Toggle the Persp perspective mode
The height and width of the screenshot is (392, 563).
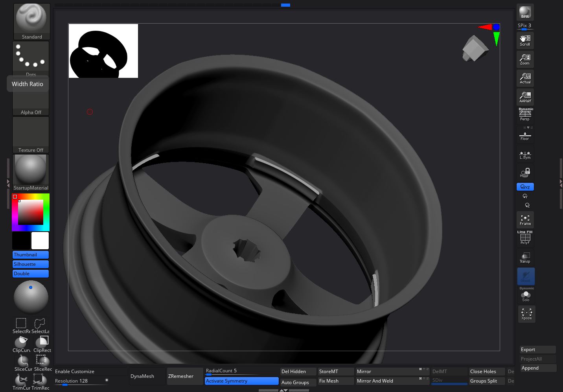pyautogui.click(x=525, y=115)
